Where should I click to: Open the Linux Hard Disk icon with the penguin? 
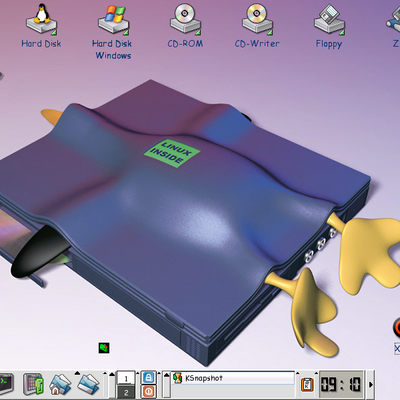[x=41, y=19]
